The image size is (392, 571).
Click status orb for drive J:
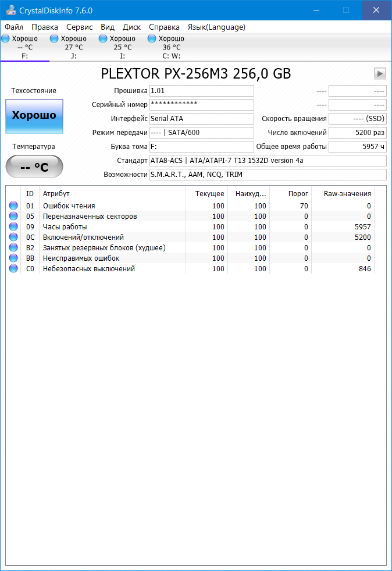point(54,38)
